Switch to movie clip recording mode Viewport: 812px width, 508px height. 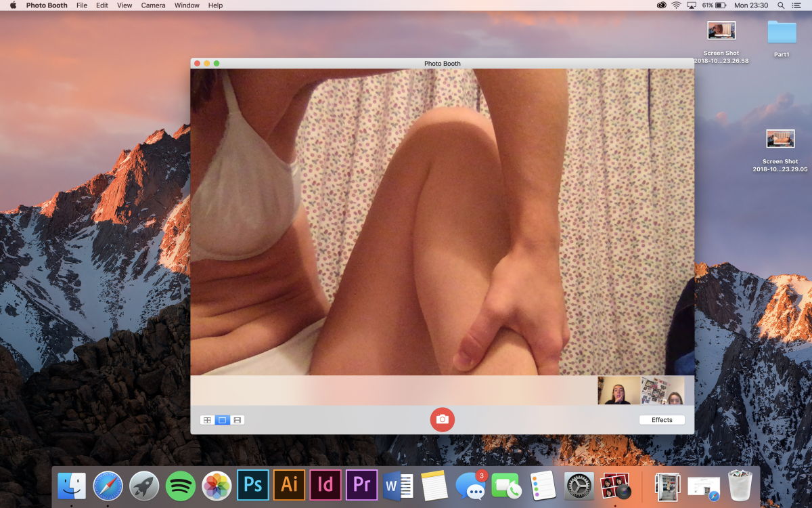tap(238, 420)
